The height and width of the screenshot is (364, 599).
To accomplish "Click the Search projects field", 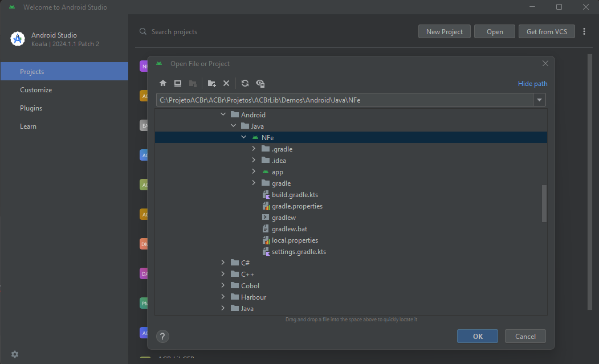I will 174,32.
